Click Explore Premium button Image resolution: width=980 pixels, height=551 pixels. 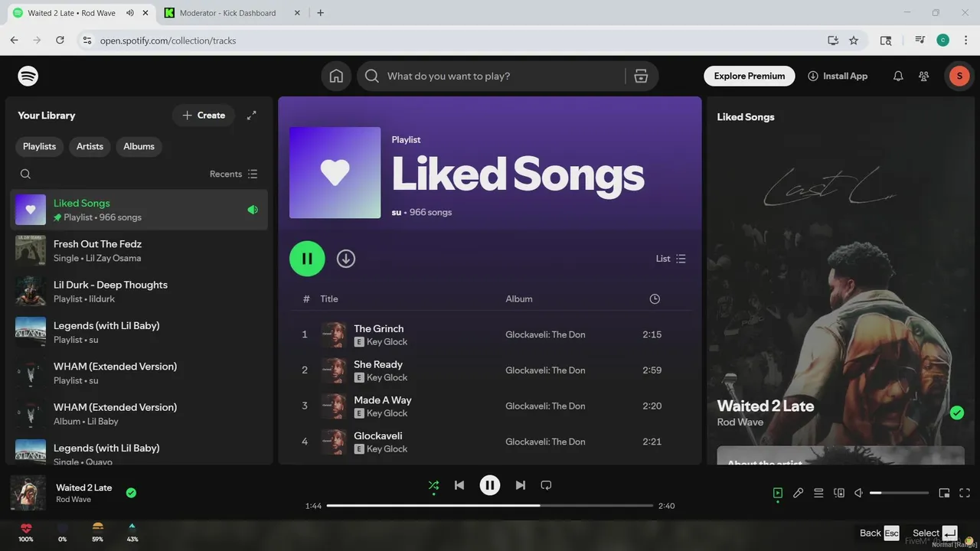point(750,76)
